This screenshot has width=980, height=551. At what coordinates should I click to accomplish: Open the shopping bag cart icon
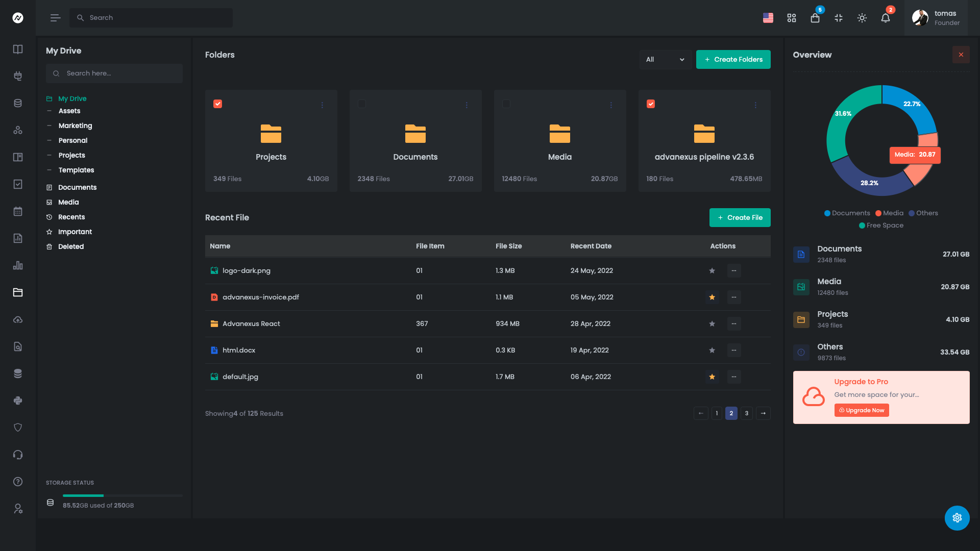tap(815, 18)
